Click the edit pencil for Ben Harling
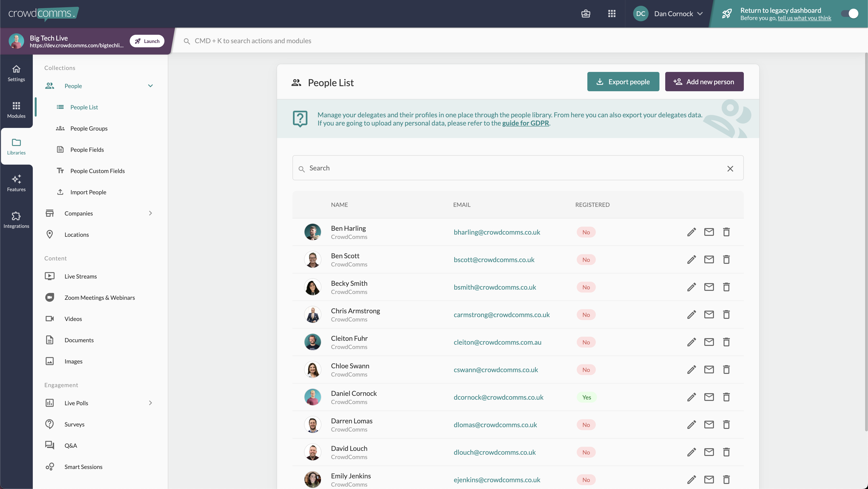Screen dimensions: 868x489 [x=692, y=232]
